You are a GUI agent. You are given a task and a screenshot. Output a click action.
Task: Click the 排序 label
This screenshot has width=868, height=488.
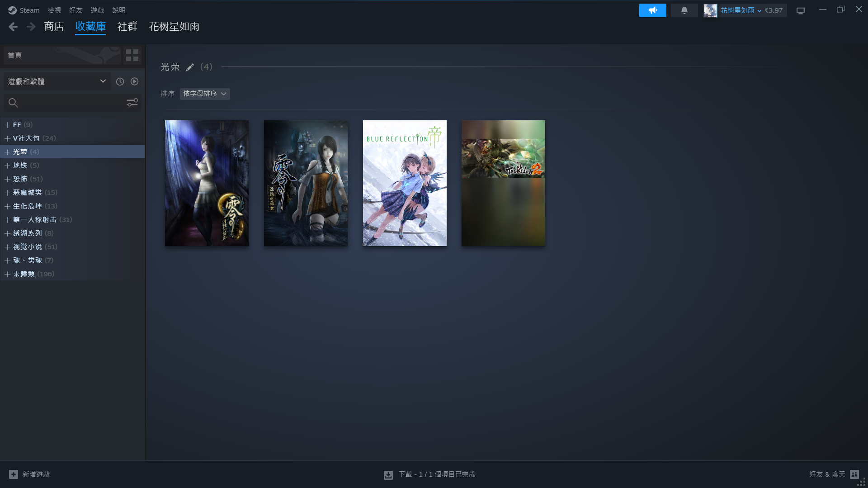tap(167, 94)
